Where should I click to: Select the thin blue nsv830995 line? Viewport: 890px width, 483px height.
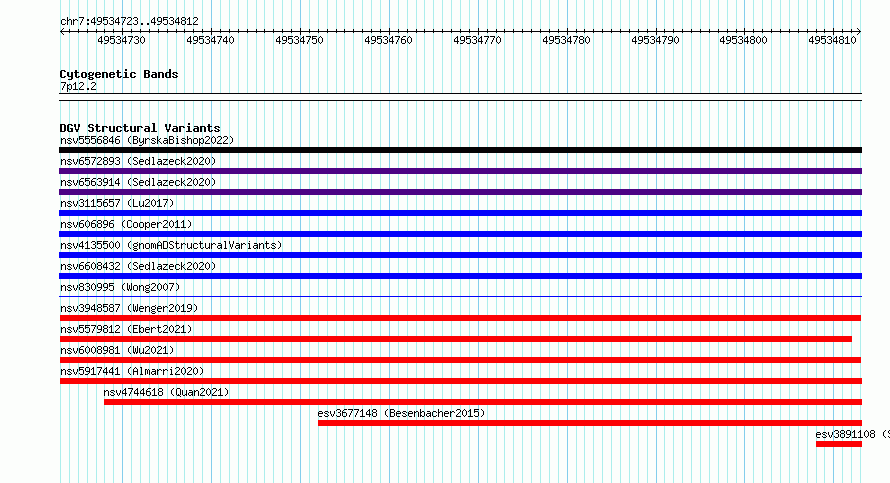coord(460,296)
